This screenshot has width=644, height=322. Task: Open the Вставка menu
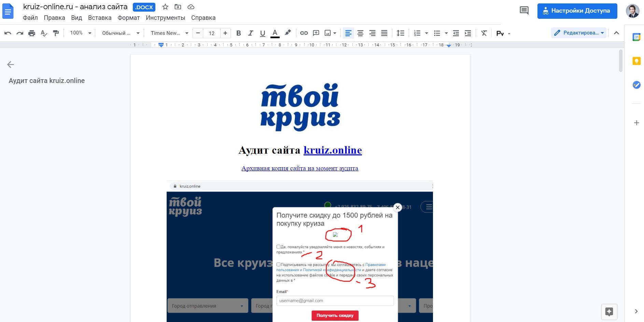pos(99,17)
